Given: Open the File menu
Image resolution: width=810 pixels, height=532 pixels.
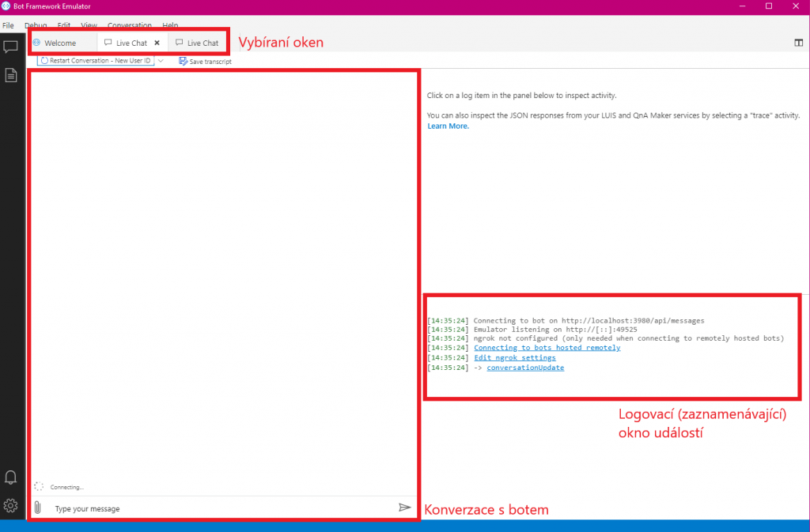Looking at the screenshot, I should (8, 25).
